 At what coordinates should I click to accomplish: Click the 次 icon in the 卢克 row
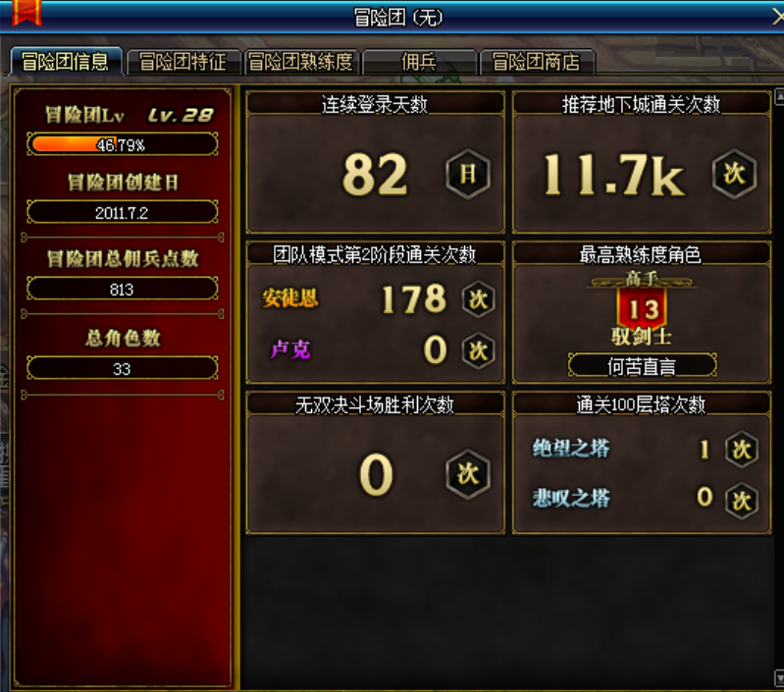[479, 350]
